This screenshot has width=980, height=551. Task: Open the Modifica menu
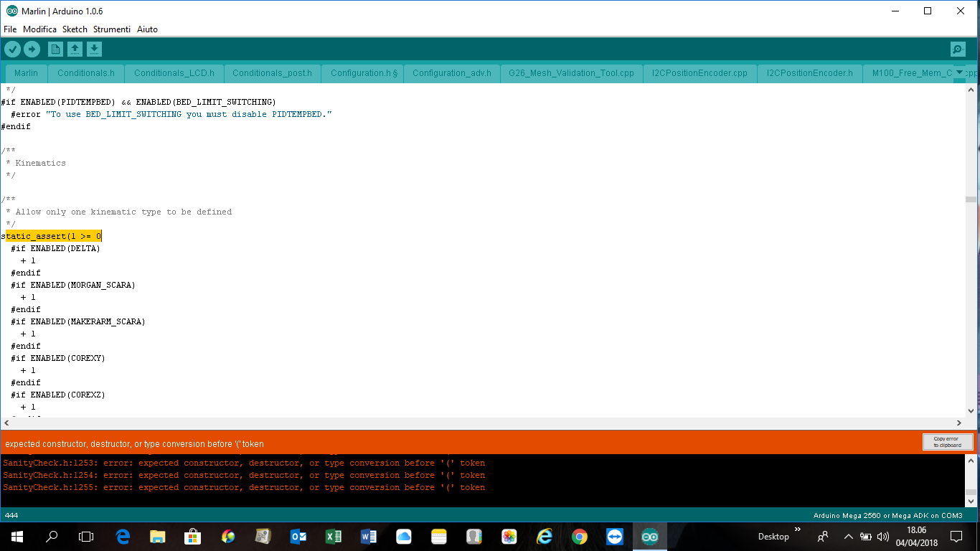[39, 29]
